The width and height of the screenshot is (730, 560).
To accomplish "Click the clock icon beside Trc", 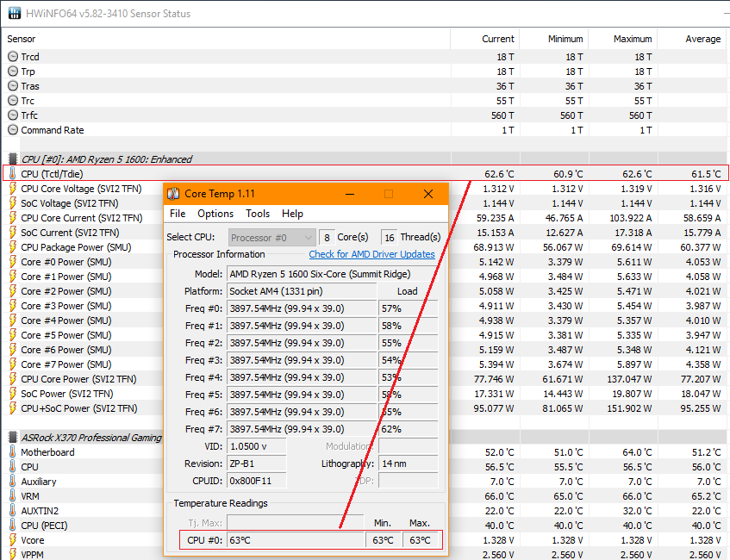I will pyautogui.click(x=13, y=101).
